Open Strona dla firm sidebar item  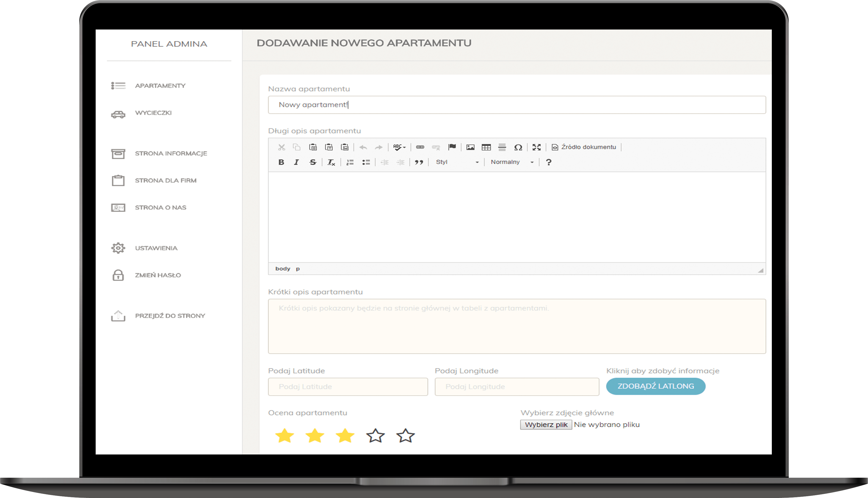tap(166, 180)
